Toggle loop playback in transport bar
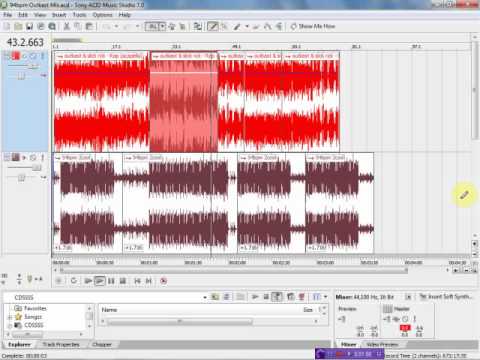 tap(74, 281)
